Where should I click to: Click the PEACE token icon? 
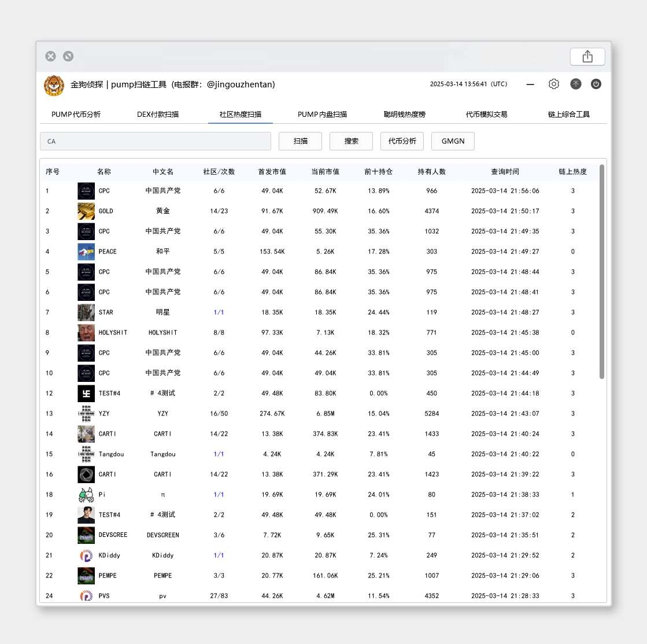coord(86,251)
